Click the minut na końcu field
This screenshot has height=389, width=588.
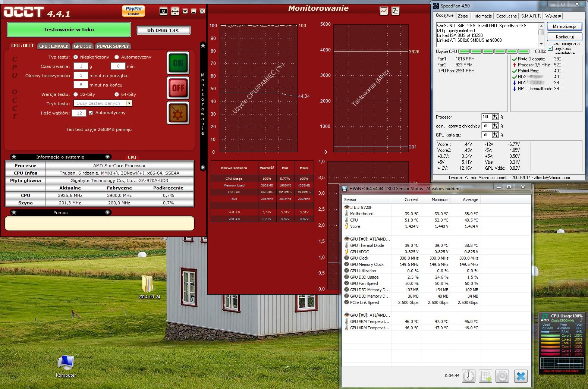click(x=81, y=85)
